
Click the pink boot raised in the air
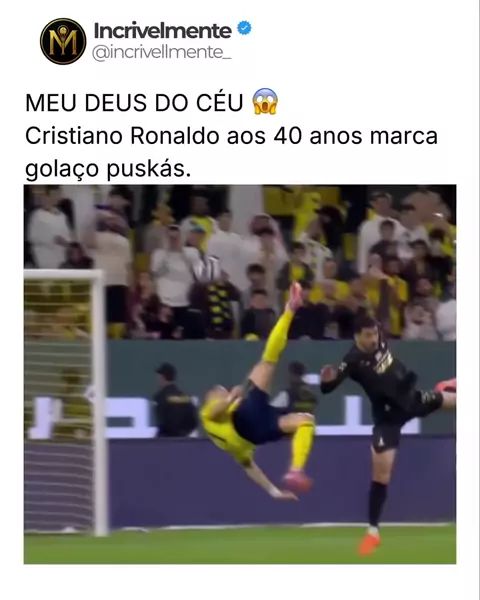295,295
